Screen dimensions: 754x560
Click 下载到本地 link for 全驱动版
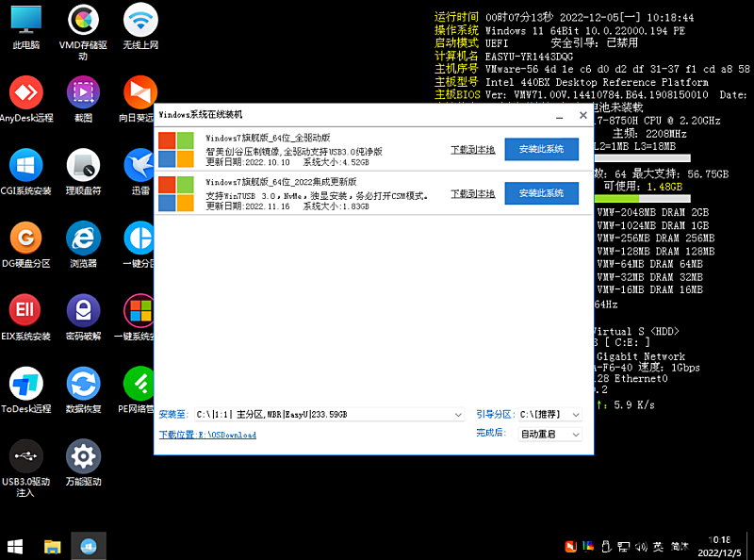[472, 150]
